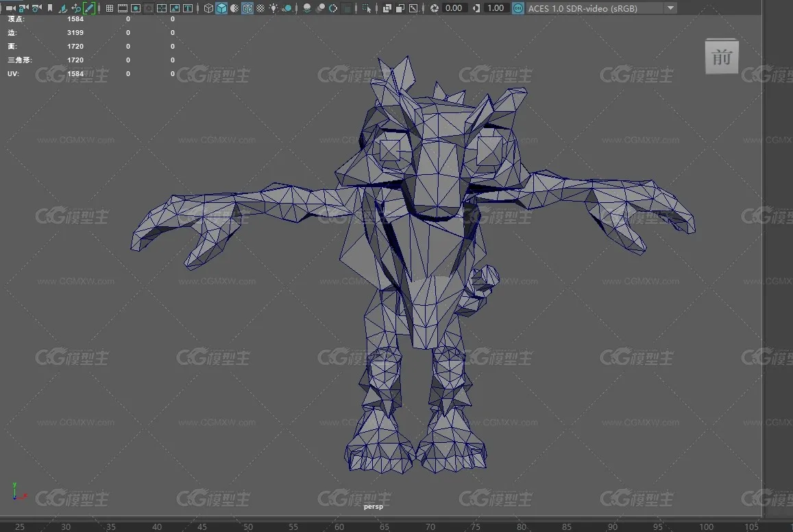Click frame 90 on the timeline
Viewport: 793px width, 532px height.
coord(613,527)
